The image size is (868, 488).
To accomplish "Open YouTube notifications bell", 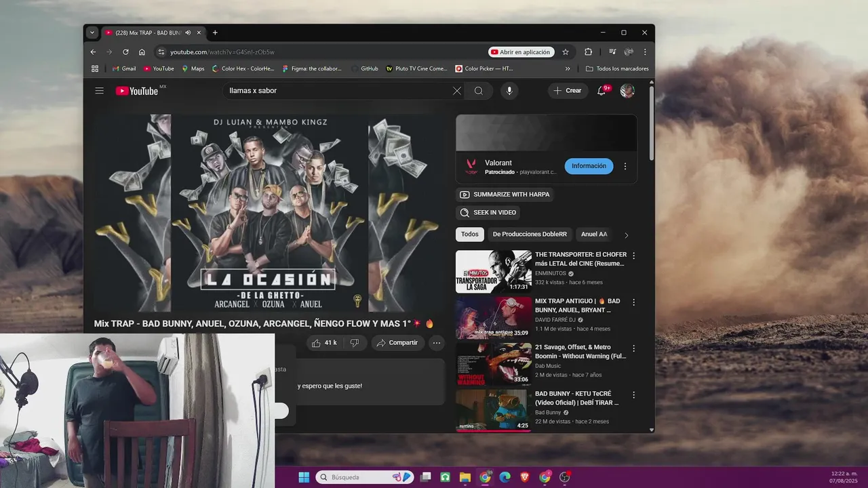I will coord(601,91).
